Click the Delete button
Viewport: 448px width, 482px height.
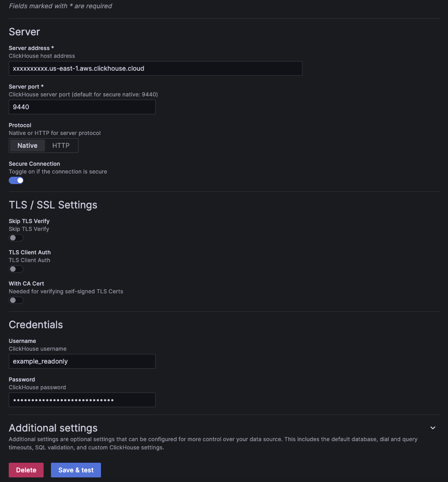pyautogui.click(x=26, y=470)
